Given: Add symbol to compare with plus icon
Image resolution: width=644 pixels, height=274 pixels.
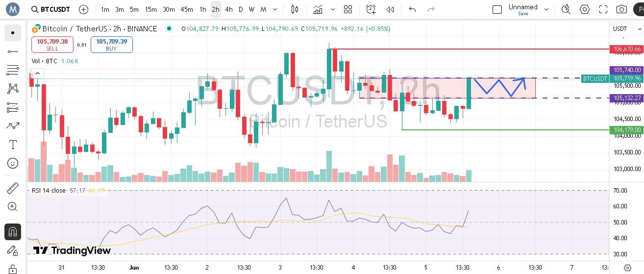Looking at the screenshot, I should pos(84,9).
